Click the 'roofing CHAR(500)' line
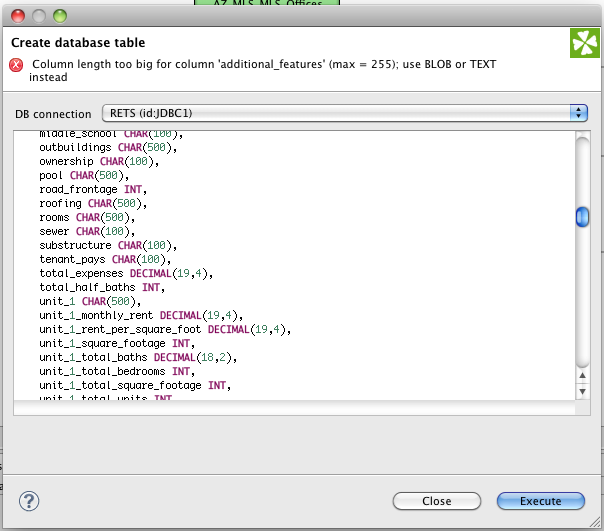This screenshot has height=531, width=604. point(93,203)
